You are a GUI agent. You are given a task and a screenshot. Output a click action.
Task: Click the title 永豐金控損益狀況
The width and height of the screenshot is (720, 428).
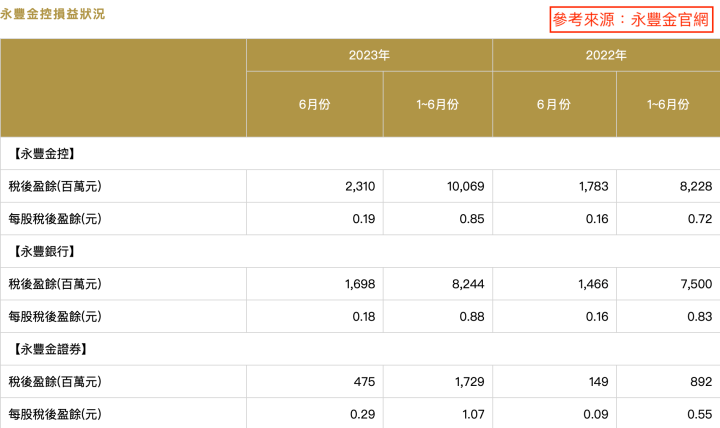point(52,14)
